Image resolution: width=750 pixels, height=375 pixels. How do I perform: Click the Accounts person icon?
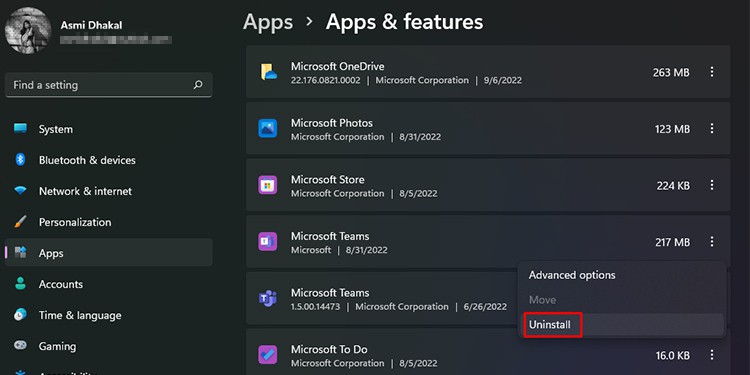(x=20, y=284)
